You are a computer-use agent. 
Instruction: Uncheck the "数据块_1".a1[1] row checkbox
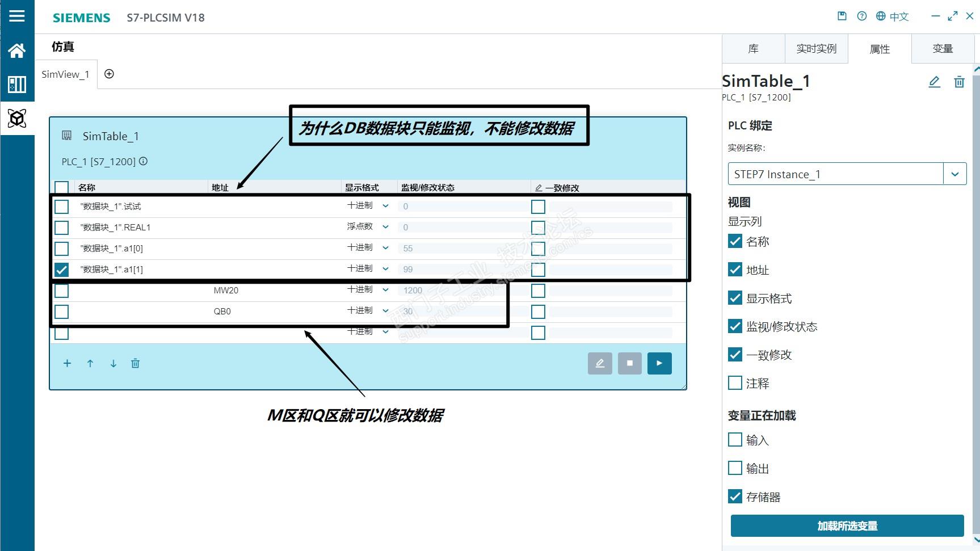click(x=62, y=270)
